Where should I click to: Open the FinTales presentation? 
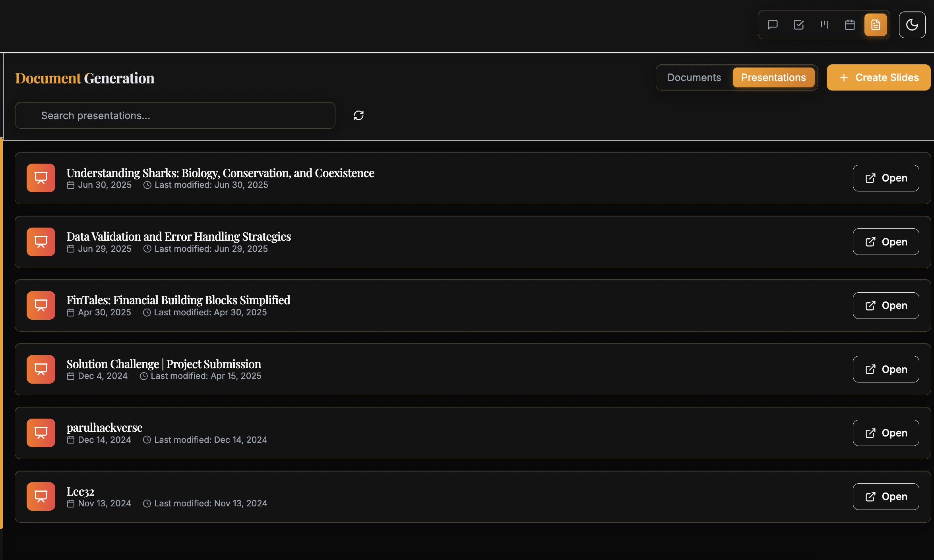(886, 305)
